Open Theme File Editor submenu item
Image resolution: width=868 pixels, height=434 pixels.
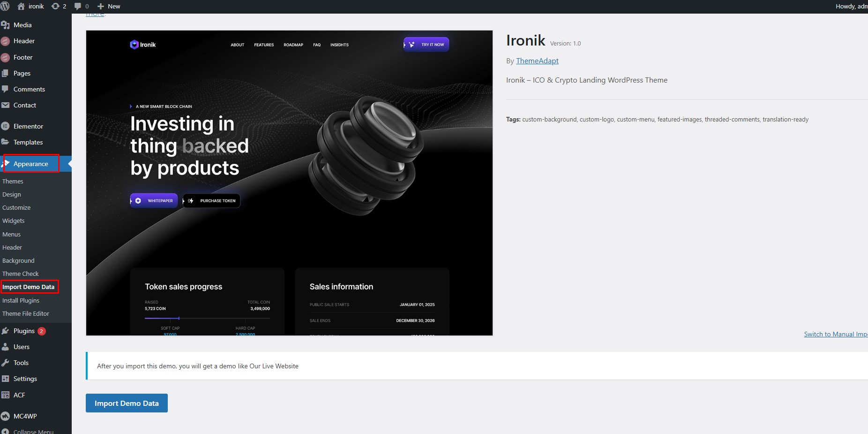[26, 313]
